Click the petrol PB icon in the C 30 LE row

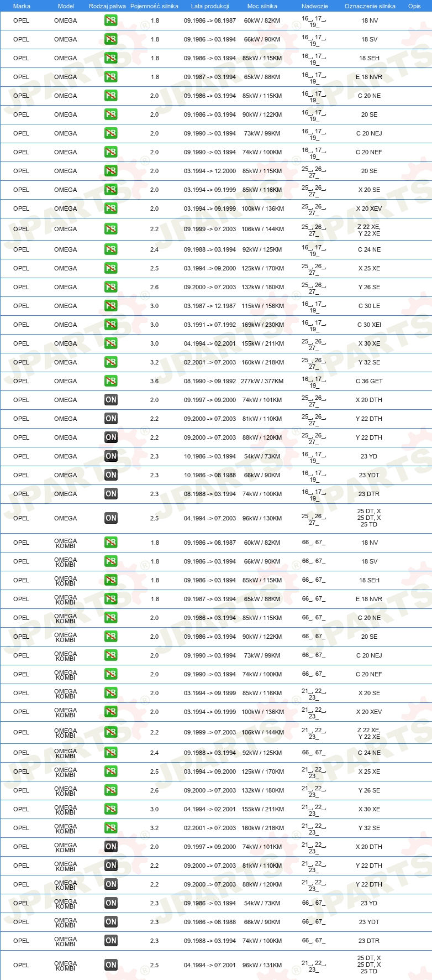coord(111,306)
